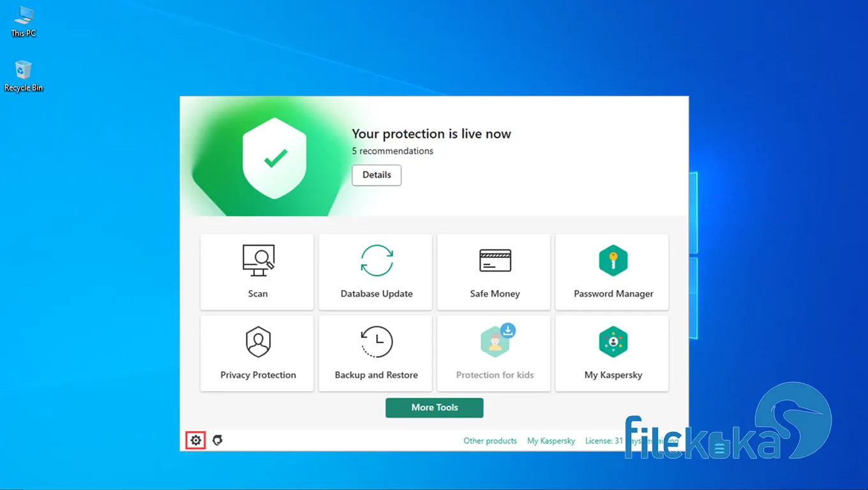Select the Protection for kids tile
This screenshot has width=868, height=490.
494,353
